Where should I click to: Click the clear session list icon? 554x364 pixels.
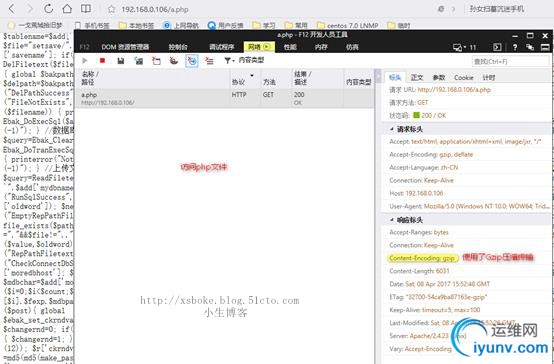click(x=209, y=61)
